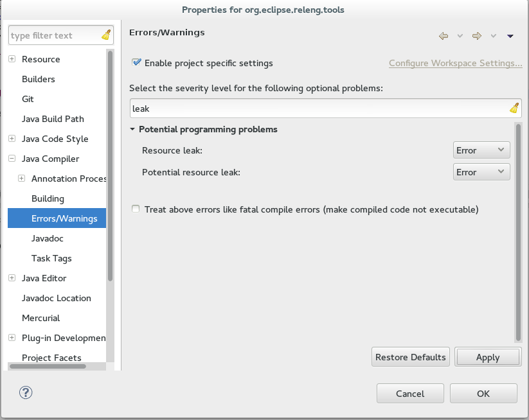Open Javadoc compiler settings
529x420 pixels.
click(48, 238)
